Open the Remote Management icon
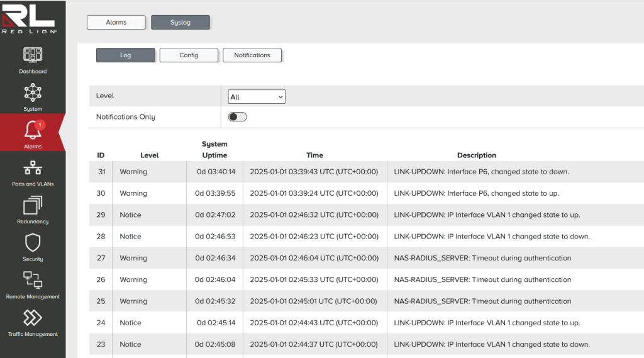This screenshot has width=644, height=358. point(33,281)
